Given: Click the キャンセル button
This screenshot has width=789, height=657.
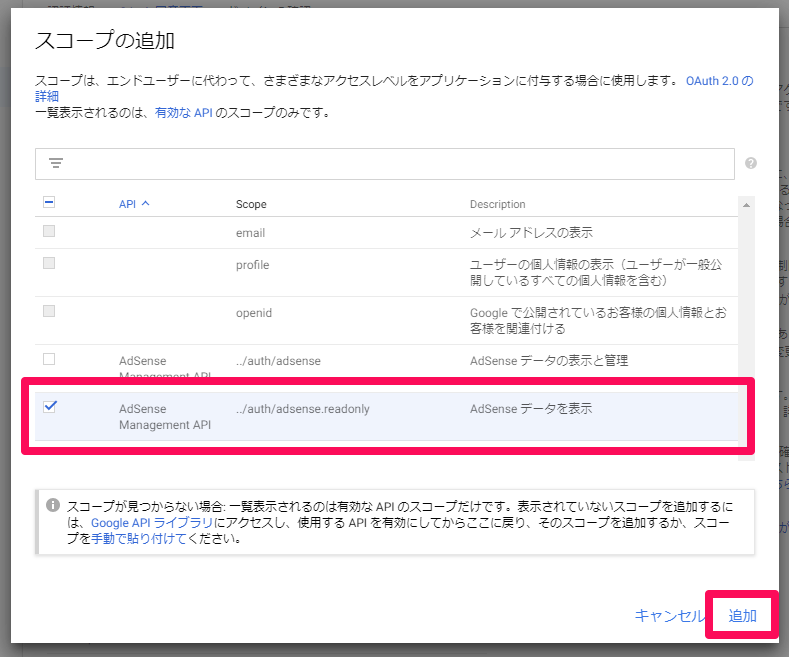Looking at the screenshot, I should point(670,616).
